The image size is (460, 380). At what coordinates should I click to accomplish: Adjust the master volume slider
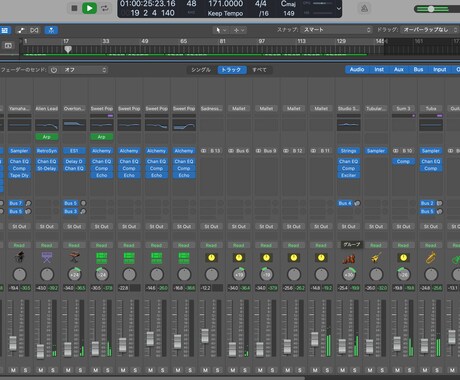[431, 9]
